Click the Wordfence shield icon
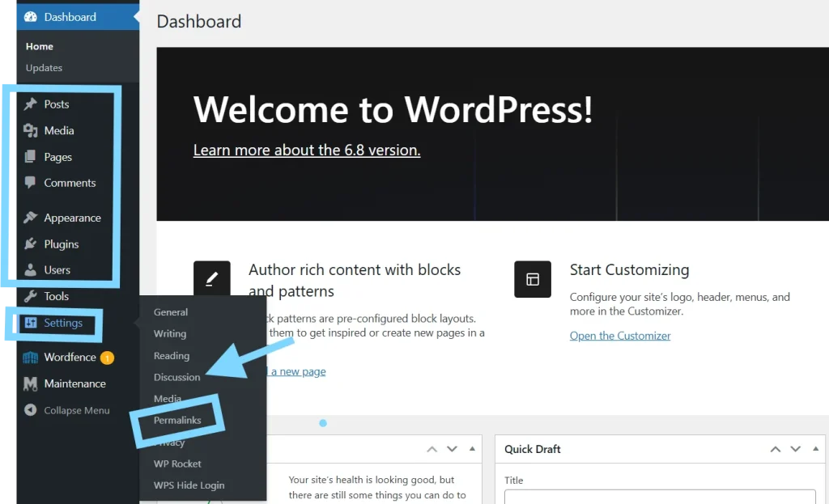 (x=31, y=358)
